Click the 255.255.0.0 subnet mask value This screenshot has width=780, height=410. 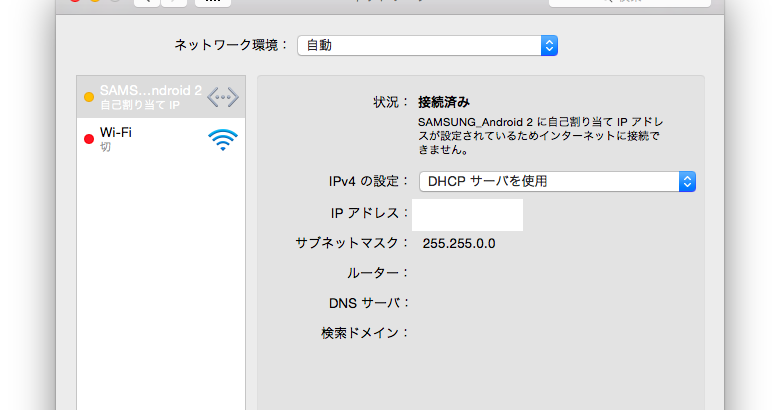click(x=459, y=243)
